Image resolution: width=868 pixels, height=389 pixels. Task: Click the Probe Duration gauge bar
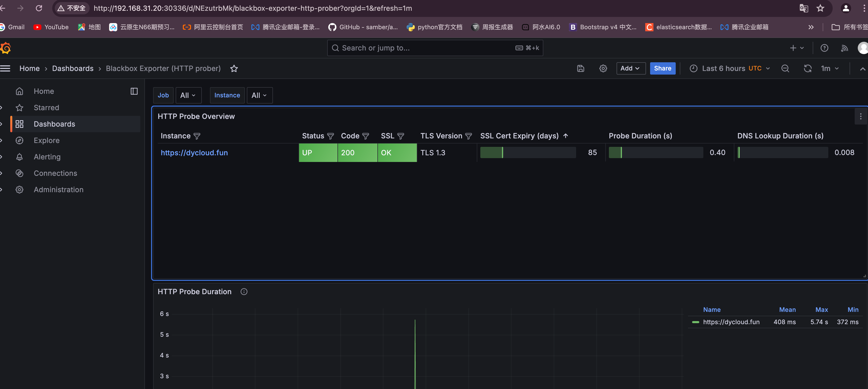[656, 153]
